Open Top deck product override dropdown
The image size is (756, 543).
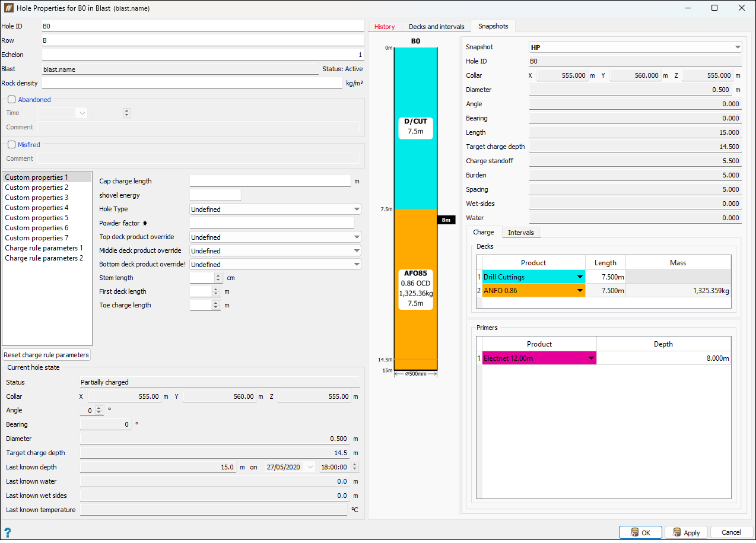[x=275, y=237]
